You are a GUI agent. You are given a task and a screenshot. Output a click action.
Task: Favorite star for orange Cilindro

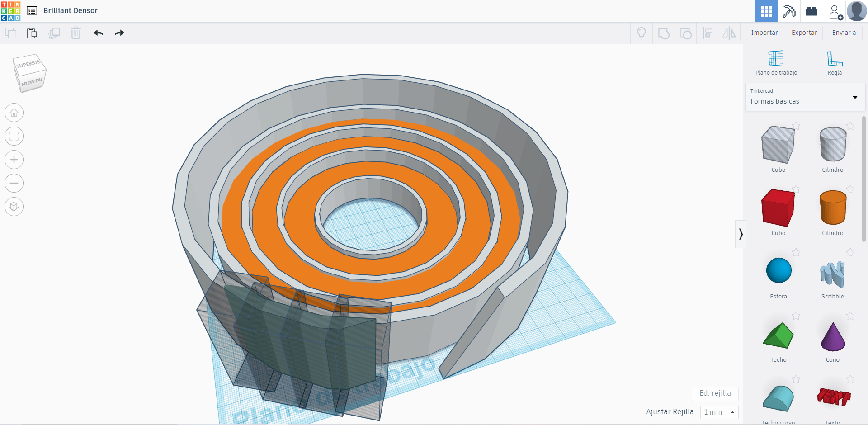(850, 189)
